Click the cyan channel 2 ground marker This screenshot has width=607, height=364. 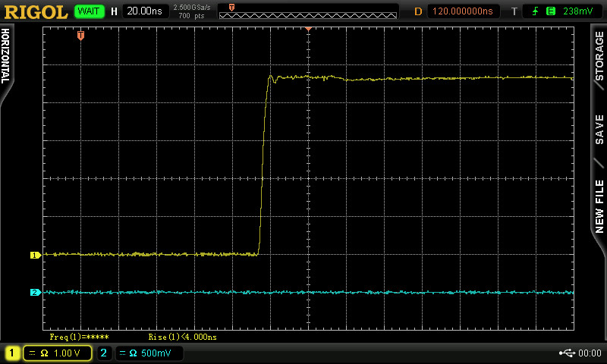point(34,292)
